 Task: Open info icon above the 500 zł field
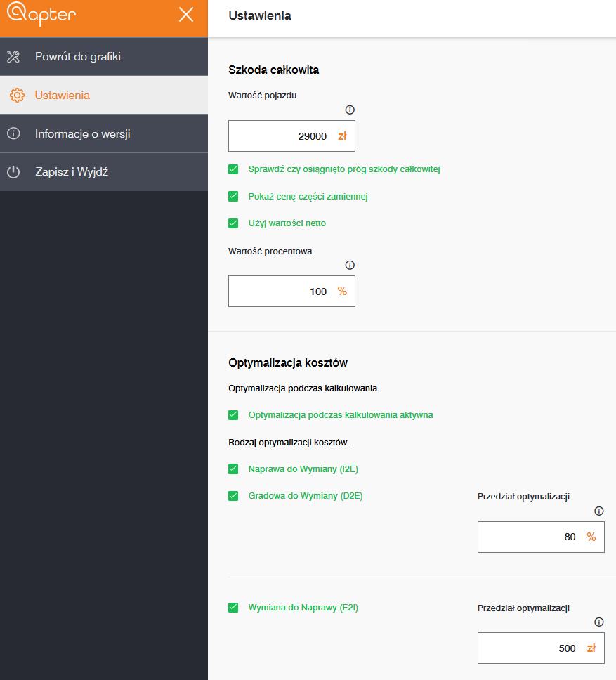(599, 622)
